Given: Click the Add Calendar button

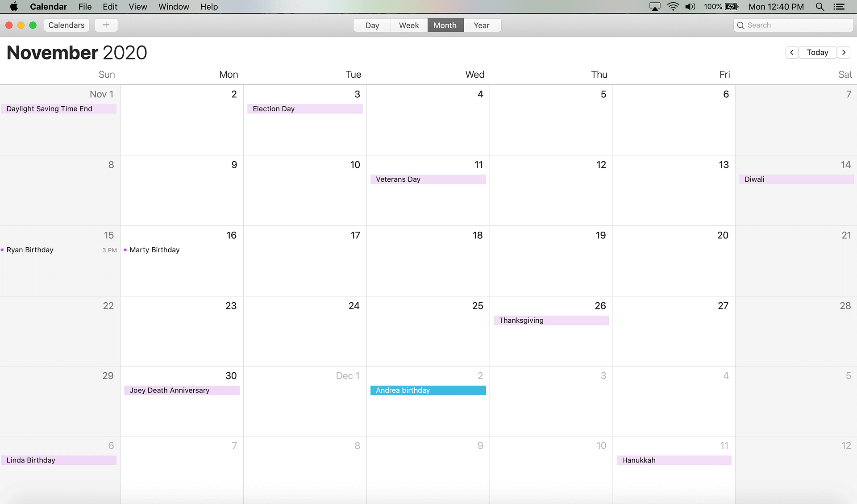Looking at the screenshot, I should tap(105, 25).
